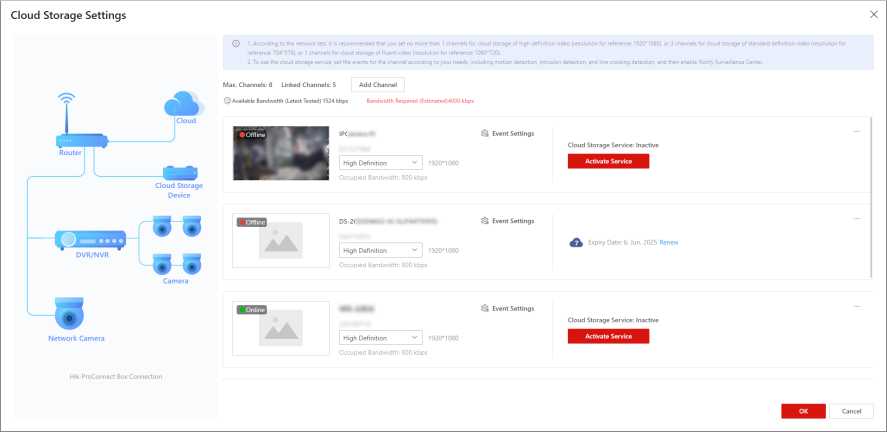This screenshot has height=432, width=887.
Task: Click the Add Channel button
Action: pyautogui.click(x=378, y=85)
